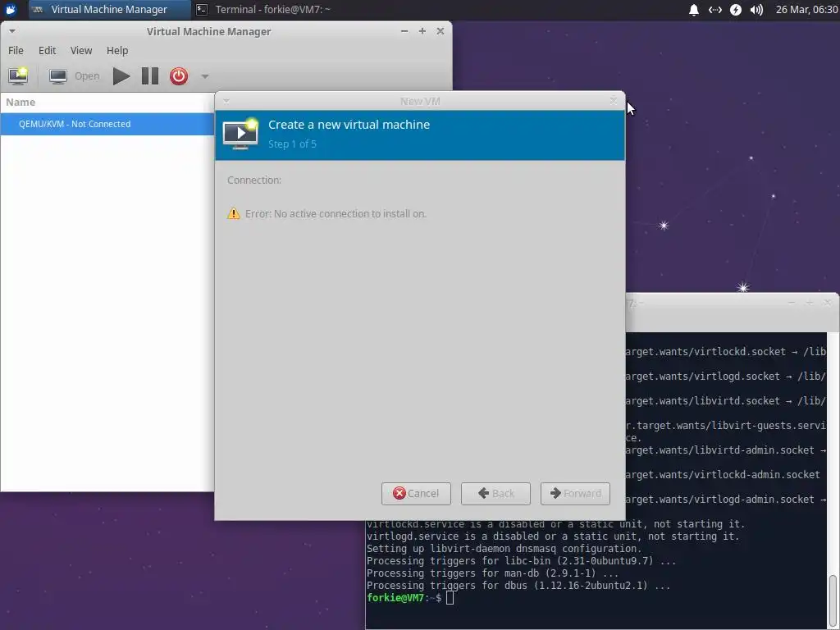This screenshot has height=630, width=840.
Task: Expand the shutdown options dropdown arrow
Action: [204, 76]
